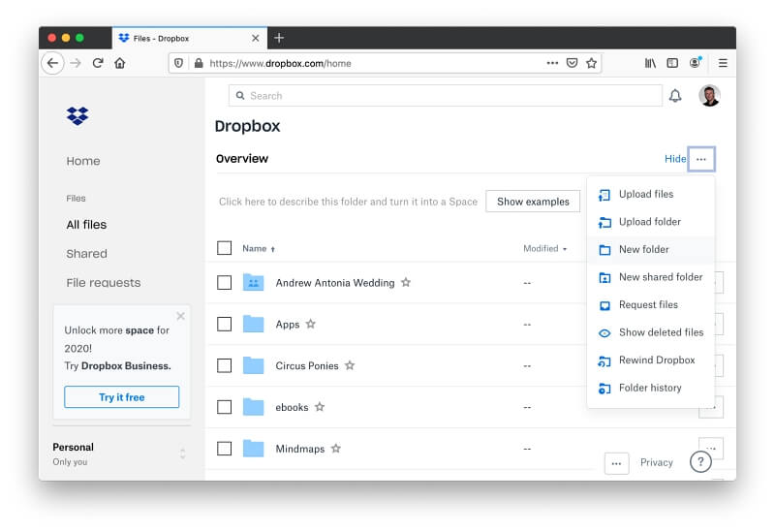Dismiss the Unlock more space promo
775x532 pixels.
(x=181, y=316)
